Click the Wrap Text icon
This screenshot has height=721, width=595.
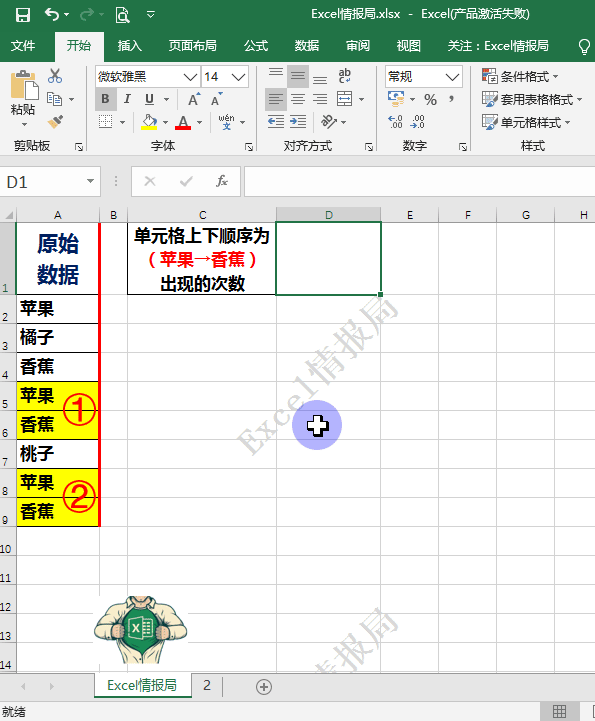[x=344, y=76]
